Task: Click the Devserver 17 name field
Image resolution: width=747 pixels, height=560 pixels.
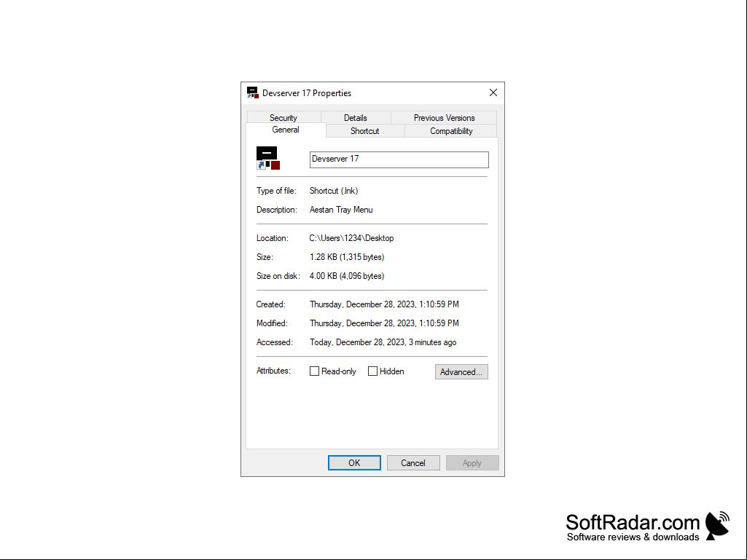Action: click(x=399, y=159)
